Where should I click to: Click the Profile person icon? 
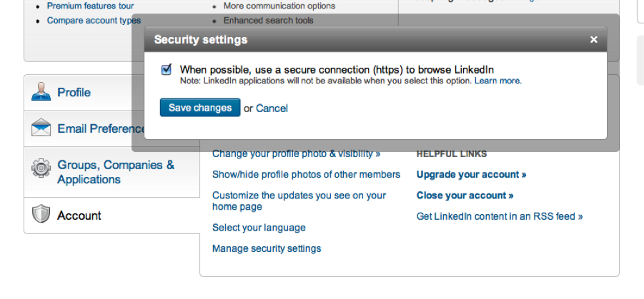41,92
